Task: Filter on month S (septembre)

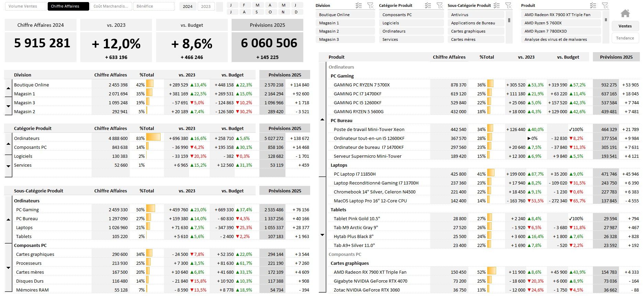Action: [x=257, y=12]
